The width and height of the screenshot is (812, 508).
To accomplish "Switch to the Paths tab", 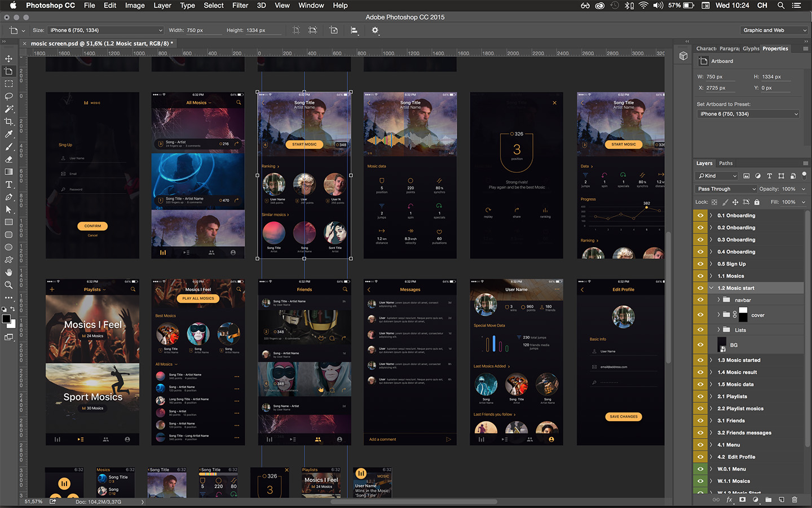I will [726, 163].
